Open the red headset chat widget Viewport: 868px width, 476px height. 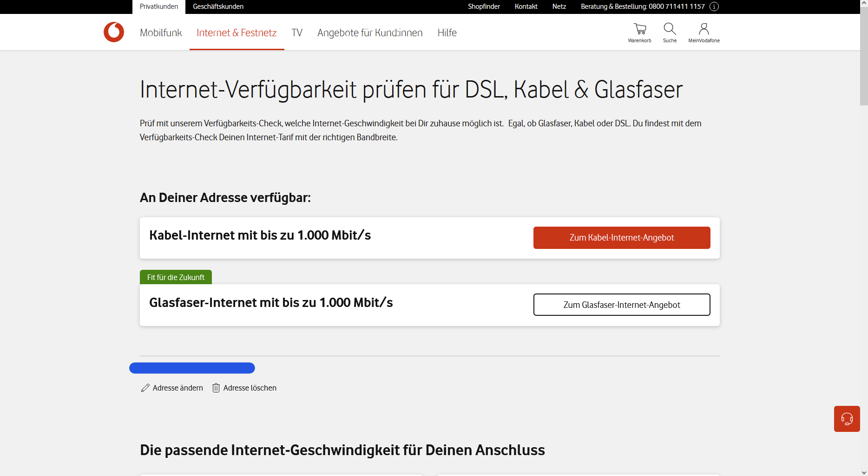pyautogui.click(x=847, y=419)
